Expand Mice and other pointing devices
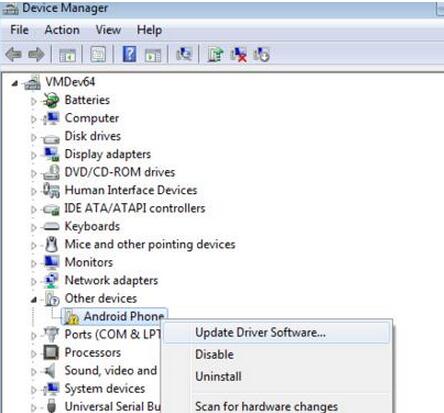Image resolution: width=444 pixels, height=413 pixels. coord(34,245)
